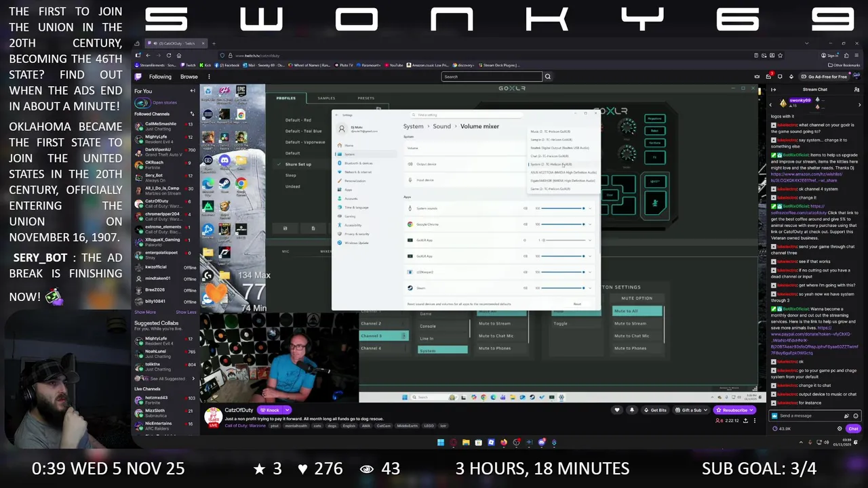868x488 pixels.
Task: Open the emote picker in chat box
Action: [x=856, y=416]
